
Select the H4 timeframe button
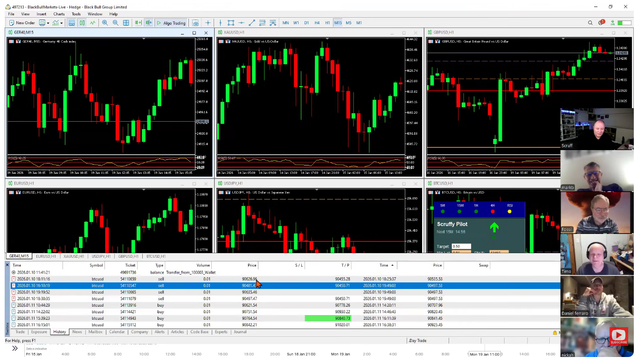317,23
